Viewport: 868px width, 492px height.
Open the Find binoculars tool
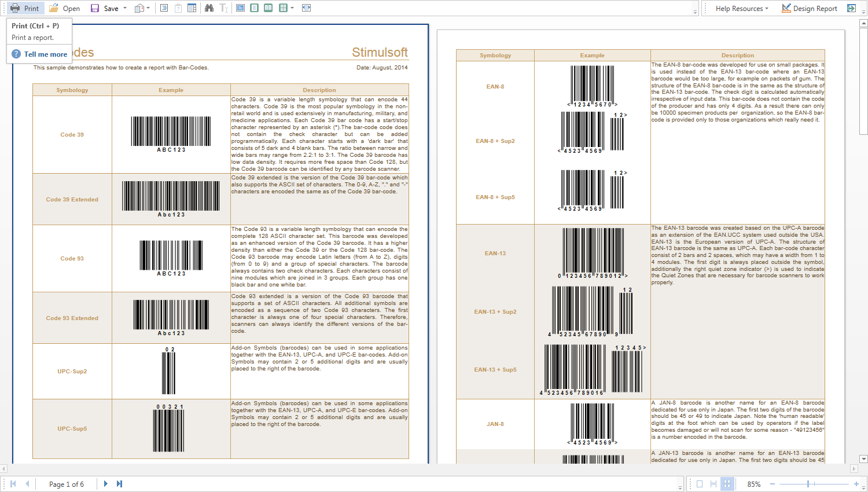[x=209, y=8]
